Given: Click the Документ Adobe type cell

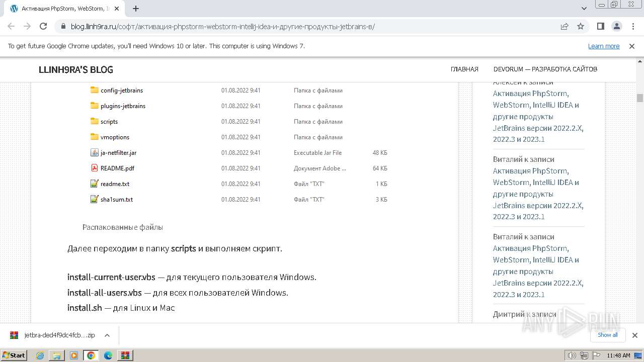Looking at the screenshot, I should [320, 168].
